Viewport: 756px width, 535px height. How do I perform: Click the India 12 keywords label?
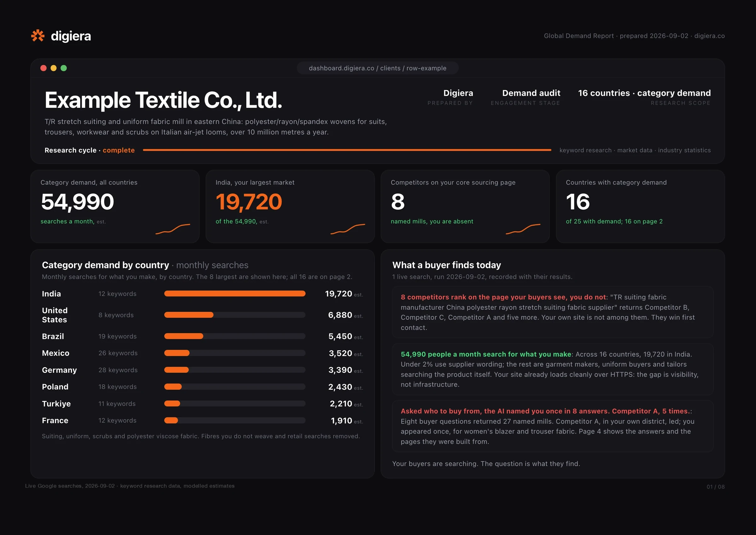pyautogui.click(x=117, y=294)
